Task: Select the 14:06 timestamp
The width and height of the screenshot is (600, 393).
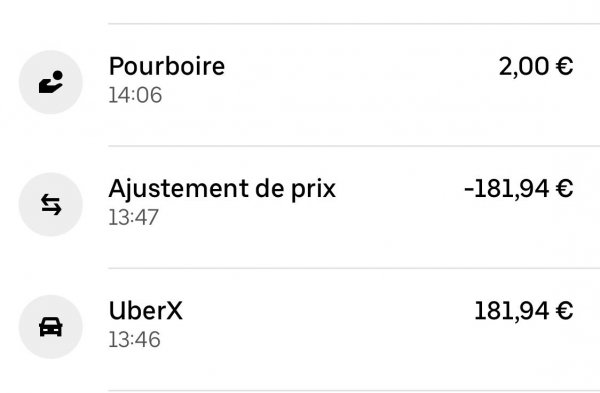Action: coord(135,95)
